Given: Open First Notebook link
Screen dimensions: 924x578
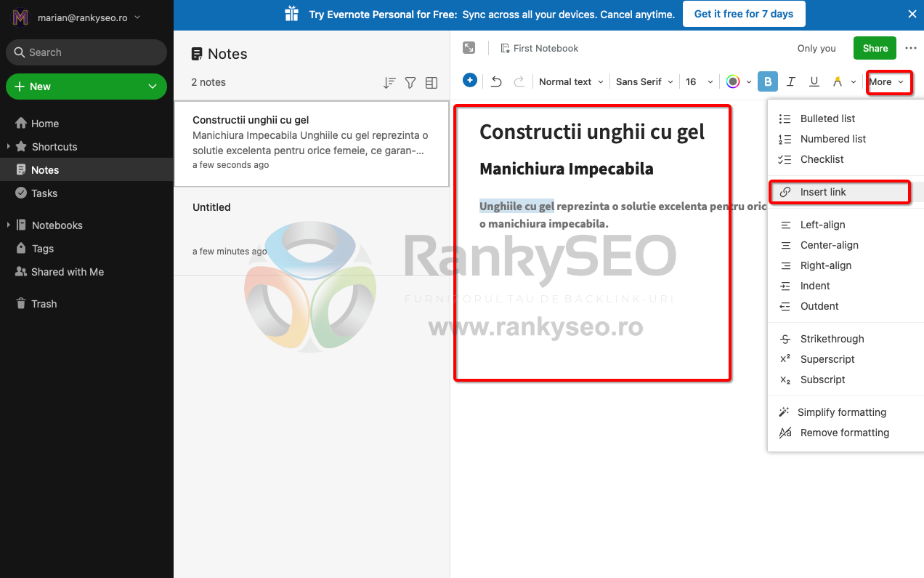Looking at the screenshot, I should point(540,48).
